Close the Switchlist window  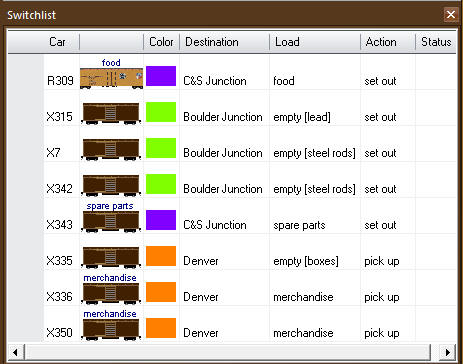[451, 15]
